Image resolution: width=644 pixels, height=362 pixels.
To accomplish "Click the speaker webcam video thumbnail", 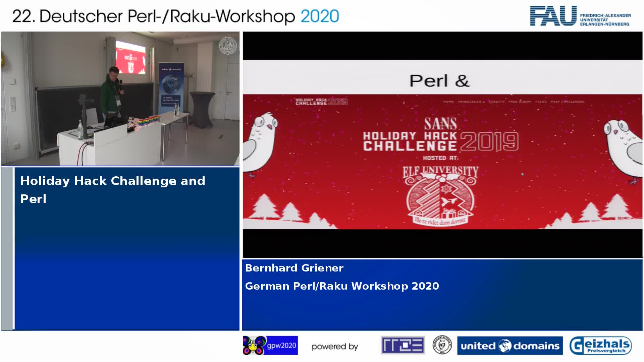I will coord(120,99).
